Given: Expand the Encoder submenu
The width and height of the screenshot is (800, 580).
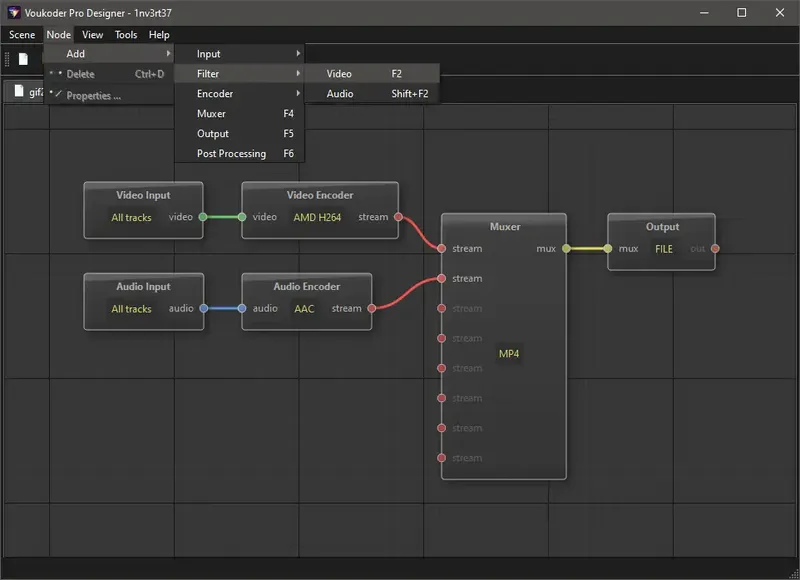Looking at the screenshot, I should coord(240,93).
